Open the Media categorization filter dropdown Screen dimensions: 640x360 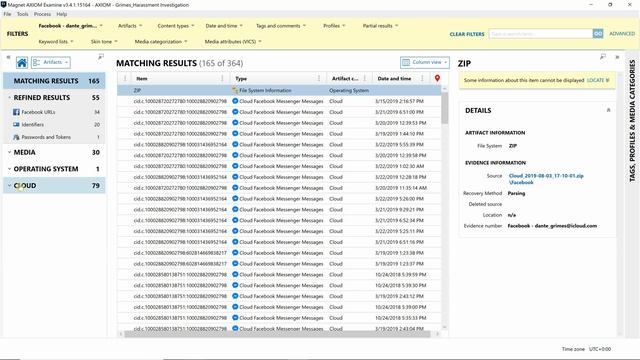pyautogui.click(x=161, y=42)
